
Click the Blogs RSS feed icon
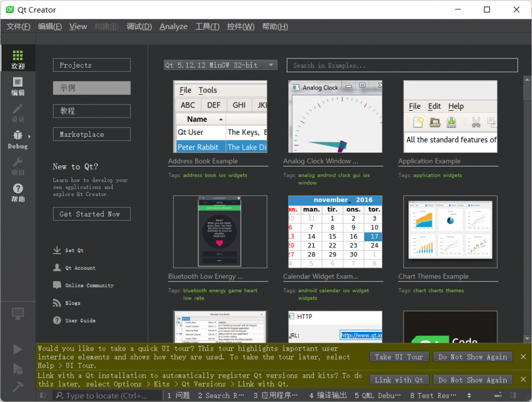pos(57,303)
